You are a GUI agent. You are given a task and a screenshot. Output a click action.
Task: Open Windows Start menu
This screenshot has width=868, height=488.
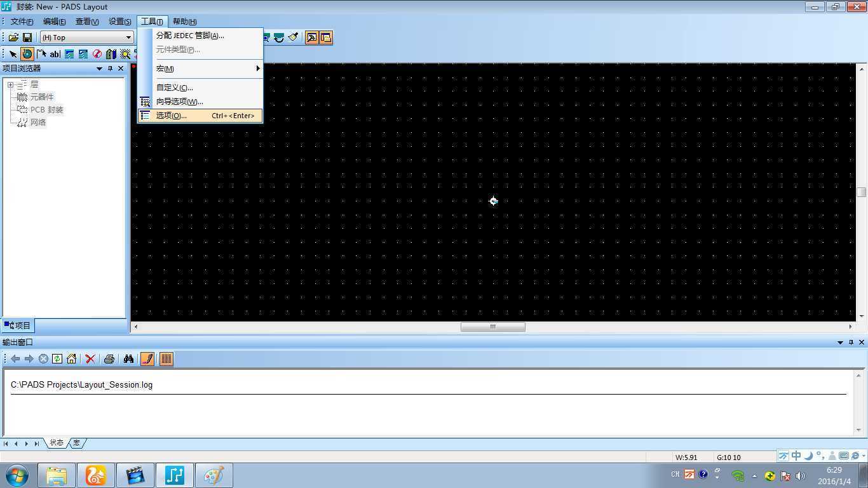tap(17, 475)
